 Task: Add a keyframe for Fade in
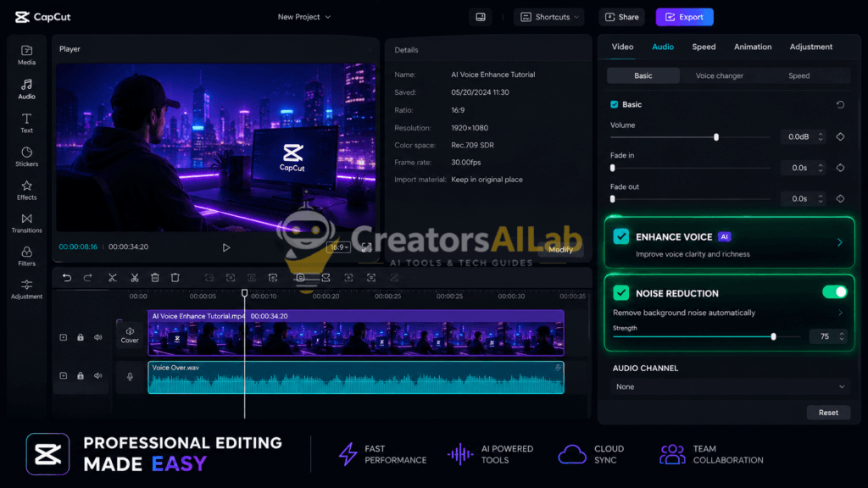840,168
